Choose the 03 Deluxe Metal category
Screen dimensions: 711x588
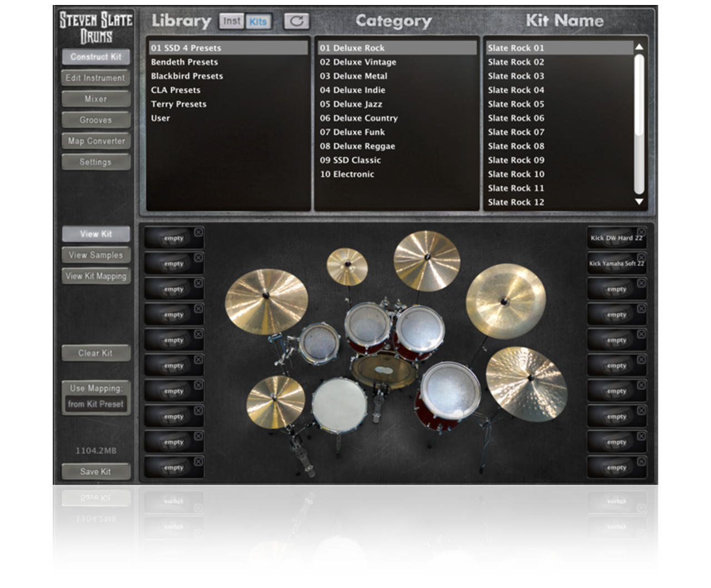click(x=397, y=76)
